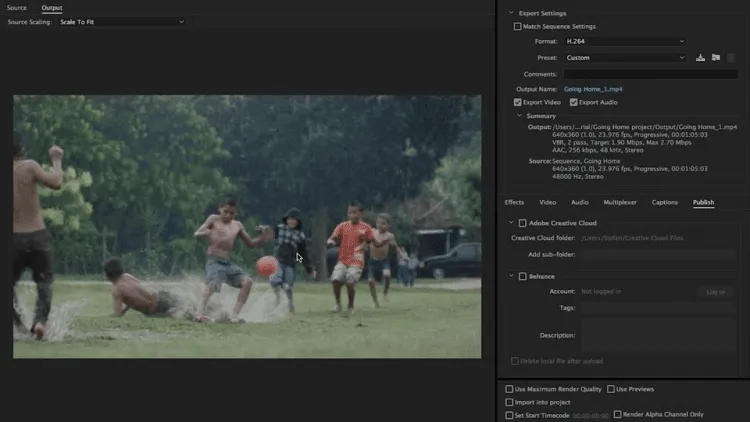The image size is (750, 422).
Task: Enable Match Sequence Settings checkbox
Action: click(x=517, y=26)
